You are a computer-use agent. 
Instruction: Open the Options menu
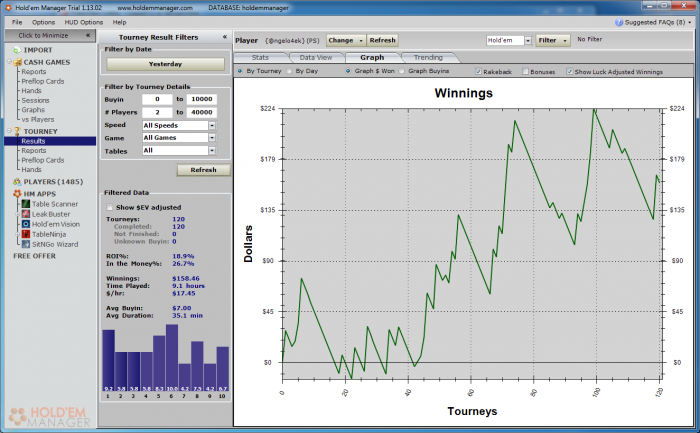43,22
